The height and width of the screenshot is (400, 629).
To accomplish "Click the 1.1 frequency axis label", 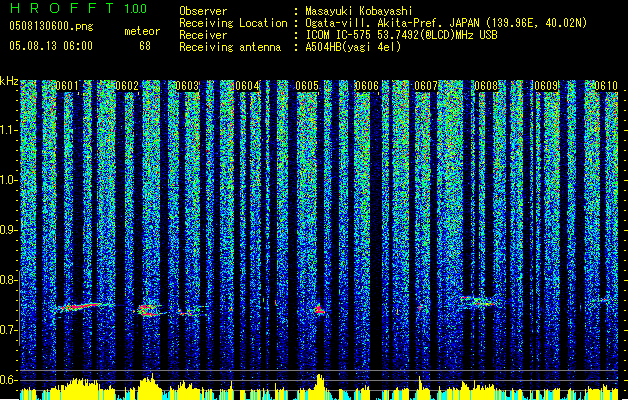I will [x=9, y=130].
